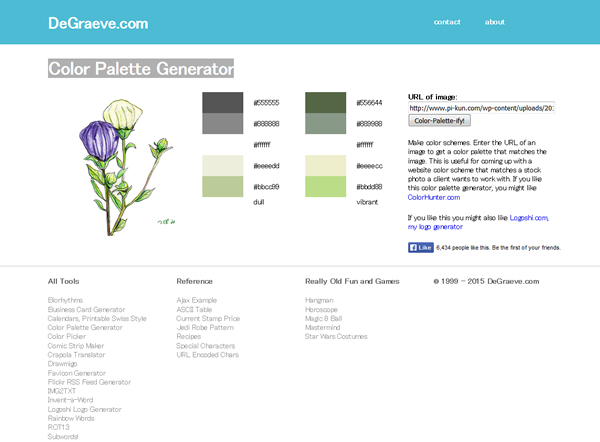Click the #bbdd88 hex code text

pyautogui.click(x=369, y=187)
